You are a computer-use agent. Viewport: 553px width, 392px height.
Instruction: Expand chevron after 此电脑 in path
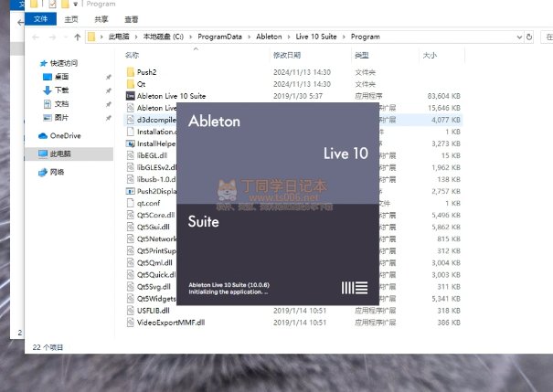click(x=136, y=37)
